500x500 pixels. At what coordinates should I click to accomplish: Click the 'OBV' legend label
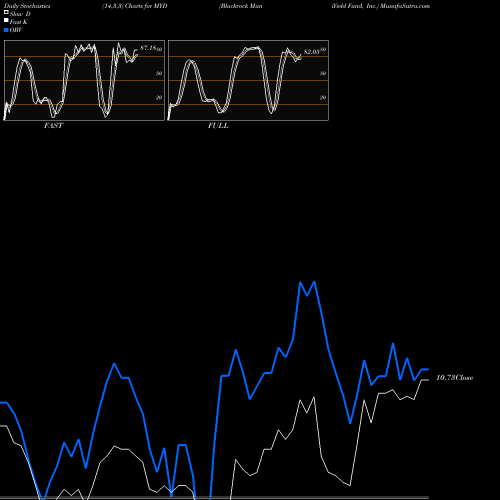[16, 30]
